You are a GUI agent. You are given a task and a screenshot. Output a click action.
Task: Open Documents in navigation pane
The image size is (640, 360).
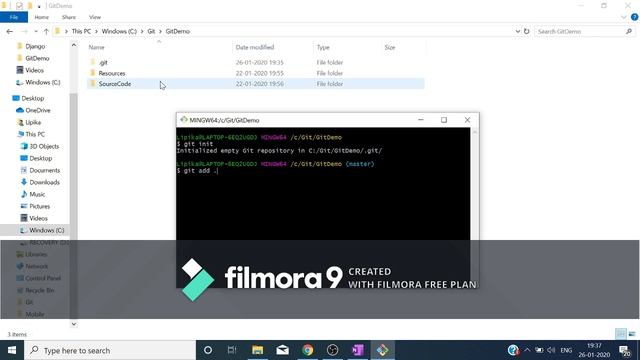pyautogui.click(x=44, y=170)
